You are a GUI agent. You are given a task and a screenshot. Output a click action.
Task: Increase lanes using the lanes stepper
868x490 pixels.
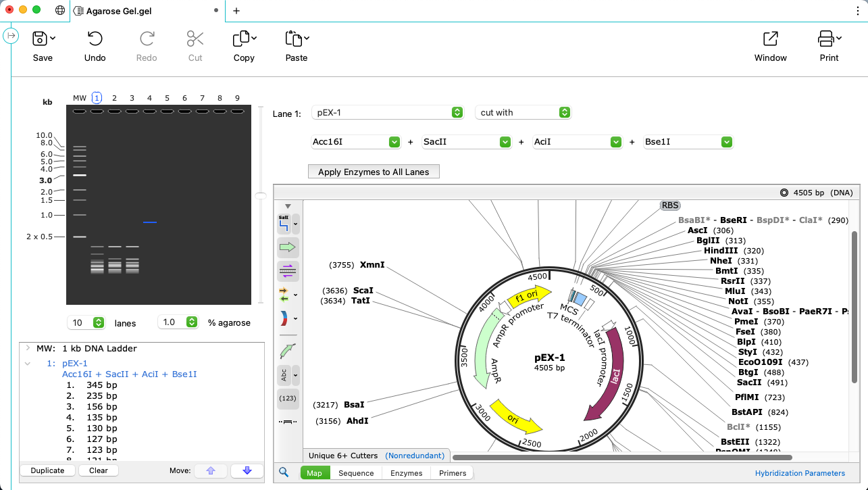(x=99, y=320)
